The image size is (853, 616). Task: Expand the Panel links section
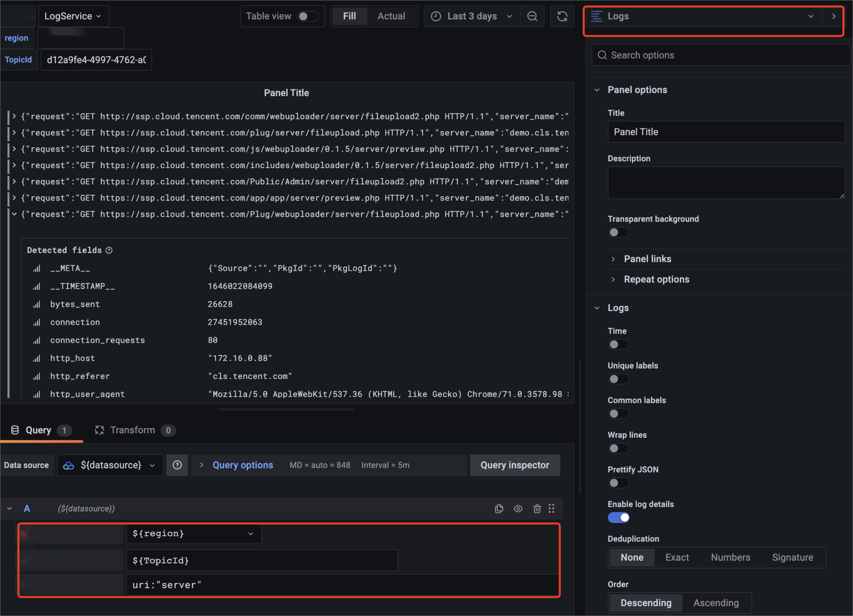tap(647, 259)
